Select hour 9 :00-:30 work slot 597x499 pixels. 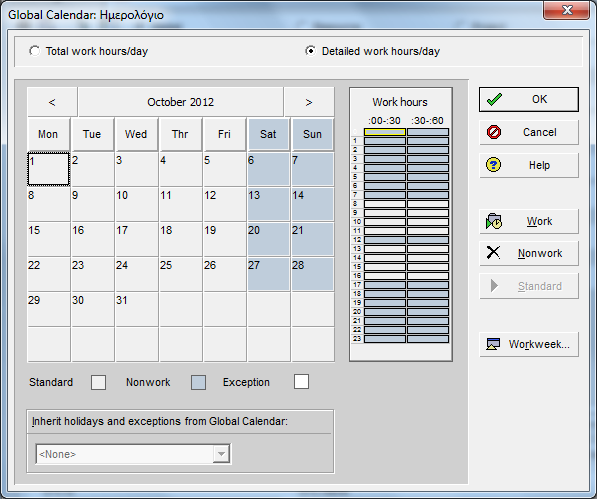[x=385, y=213]
